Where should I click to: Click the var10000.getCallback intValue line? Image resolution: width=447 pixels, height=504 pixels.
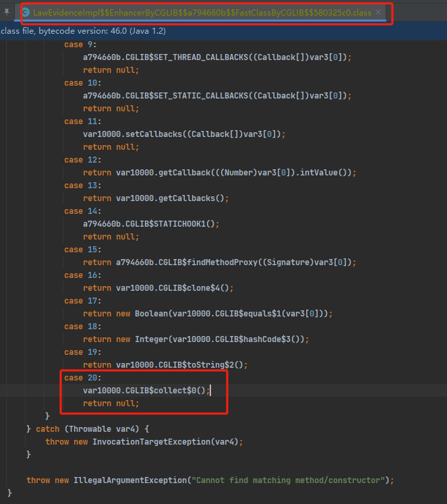(x=220, y=173)
